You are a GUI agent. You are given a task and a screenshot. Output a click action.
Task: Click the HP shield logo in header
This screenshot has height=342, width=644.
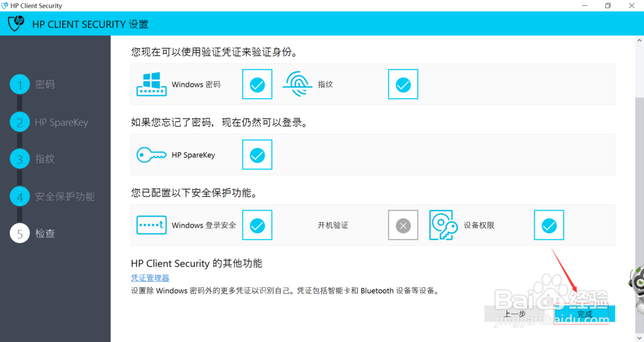tap(17, 23)
